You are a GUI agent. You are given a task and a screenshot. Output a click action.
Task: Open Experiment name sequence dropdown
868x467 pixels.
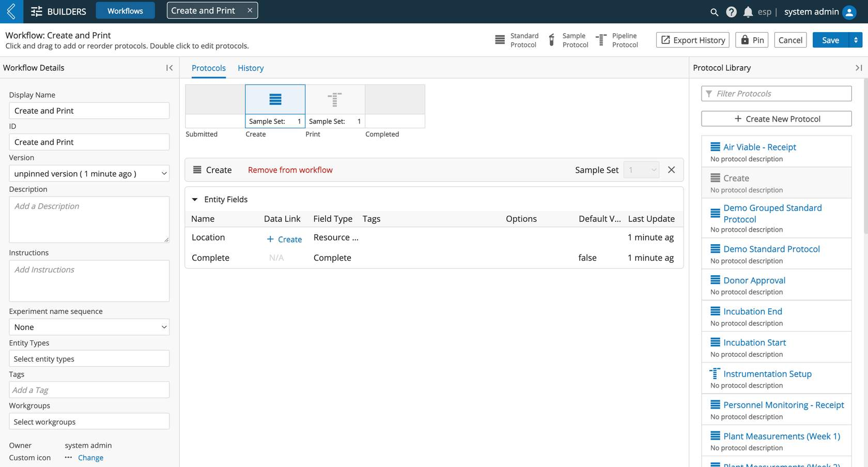[x=89, y=327]
